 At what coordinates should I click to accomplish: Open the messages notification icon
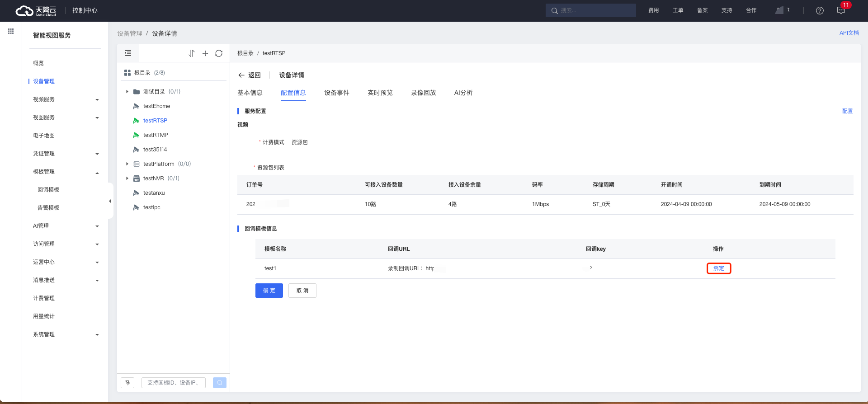[x=841, y=10]
